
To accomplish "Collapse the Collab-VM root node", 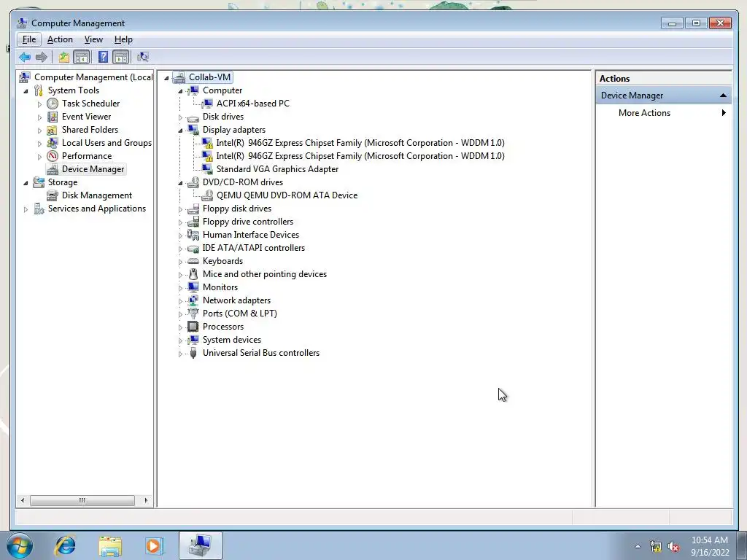I will tap(166, 77).
